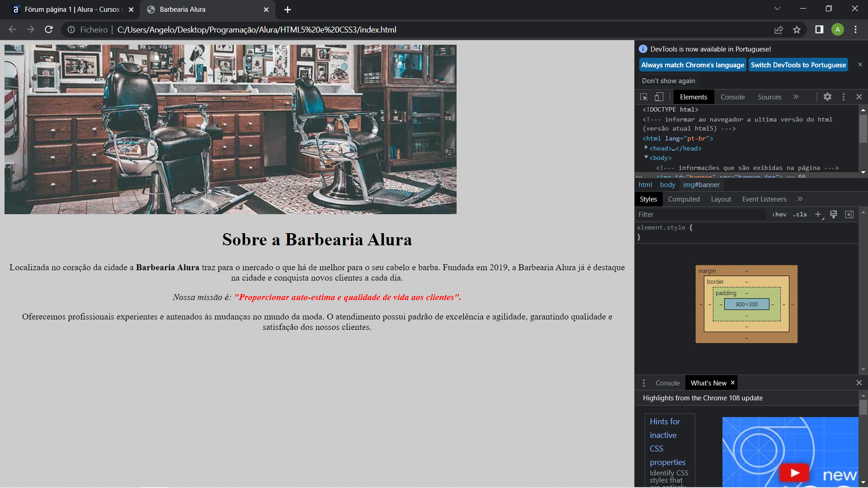Toggle the computed styles sidebar

[x=849, y=214]
